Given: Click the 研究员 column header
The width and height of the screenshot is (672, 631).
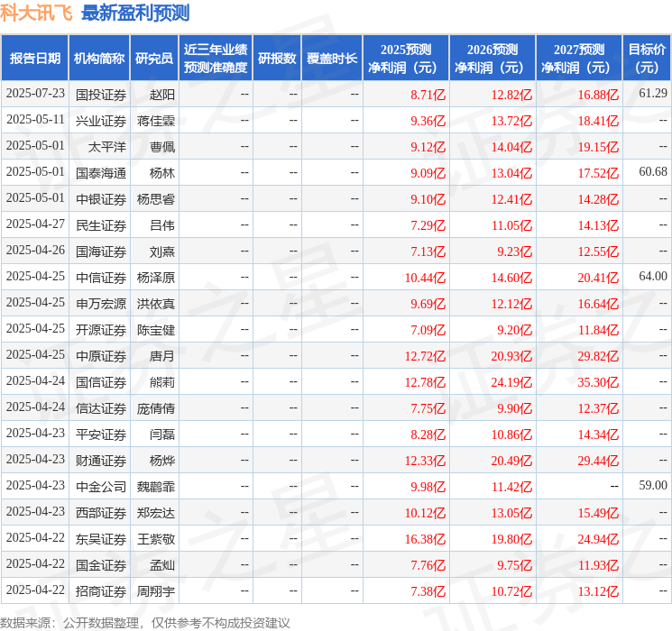Looking at the screenshot, I should click(x=154, y=59).
